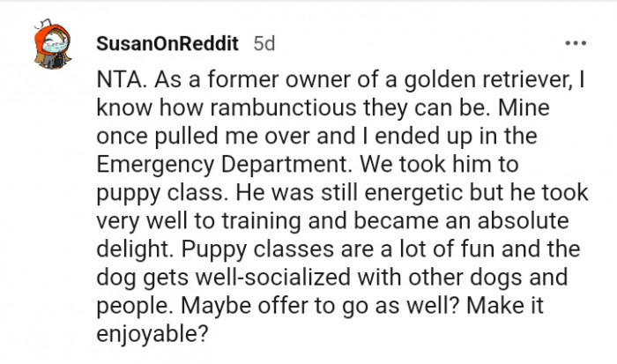Viewport: 617px width, 364px height.
Task: Click the final word "enjoyable?" in comment
Action: pyautogui.click(x=145, y=323)
